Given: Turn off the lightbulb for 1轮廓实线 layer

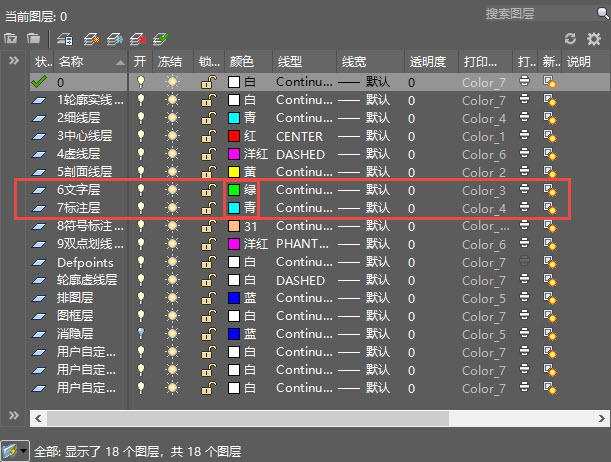Looking at the screenshot, I should [141, 101].
